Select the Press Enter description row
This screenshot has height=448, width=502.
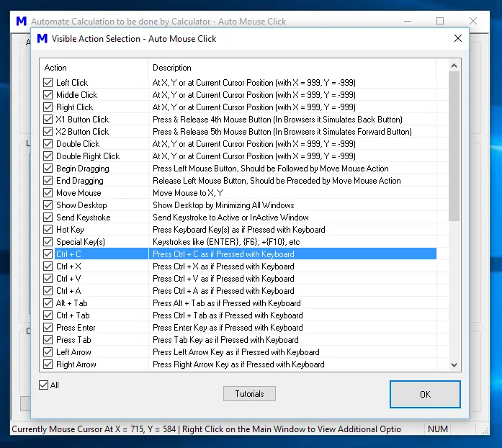point(227,328)
